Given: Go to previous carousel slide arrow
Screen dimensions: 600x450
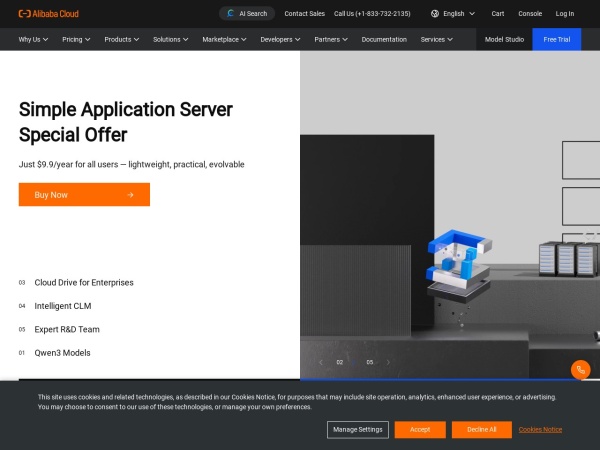Looking at the screenshot, I should [x=321, y=362].
